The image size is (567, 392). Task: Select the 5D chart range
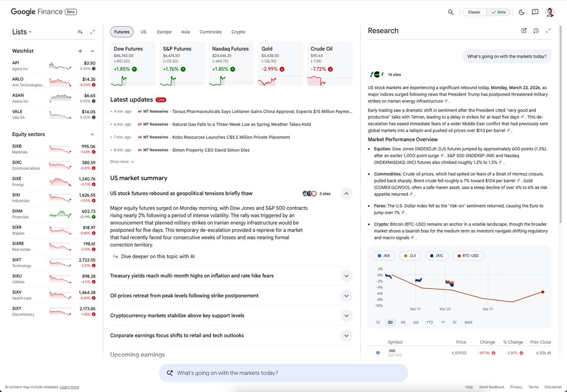[x=390, y=322]
